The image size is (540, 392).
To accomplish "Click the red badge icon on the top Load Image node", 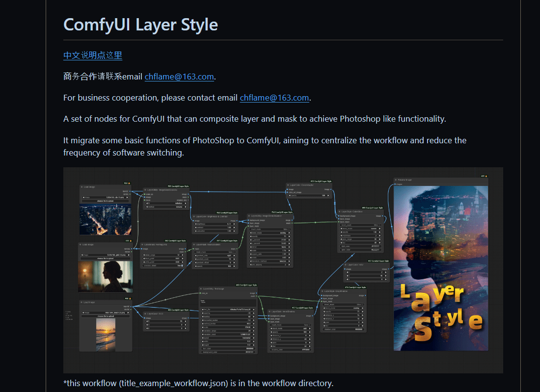I will (129, 183).
